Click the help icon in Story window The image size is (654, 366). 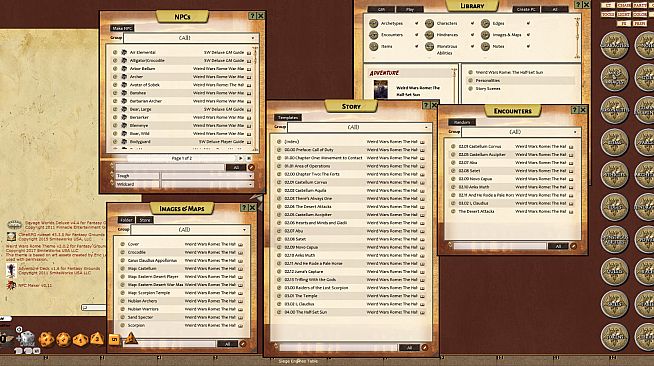pyautogui.click(x=426, y=106)
